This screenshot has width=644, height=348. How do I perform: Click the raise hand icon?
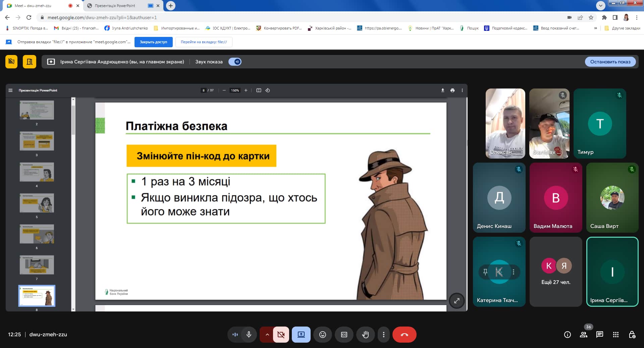pyautogui.click(x=365, y=335)
